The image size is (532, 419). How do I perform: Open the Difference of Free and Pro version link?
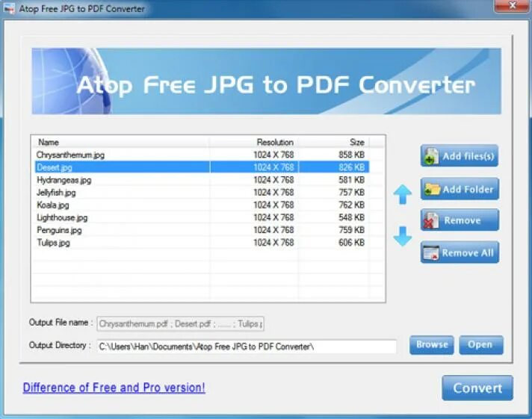(114, 388)
